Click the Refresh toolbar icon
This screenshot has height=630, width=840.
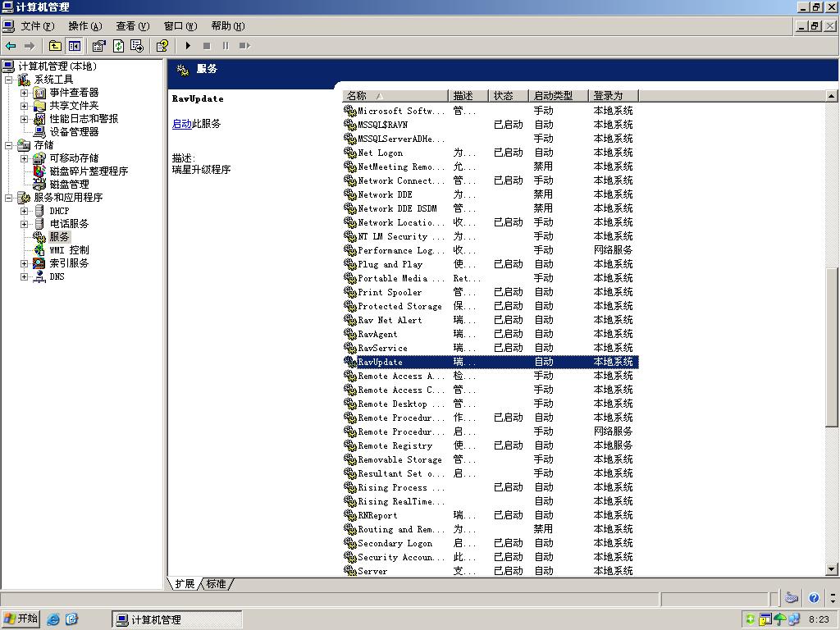tap(118, 46)
